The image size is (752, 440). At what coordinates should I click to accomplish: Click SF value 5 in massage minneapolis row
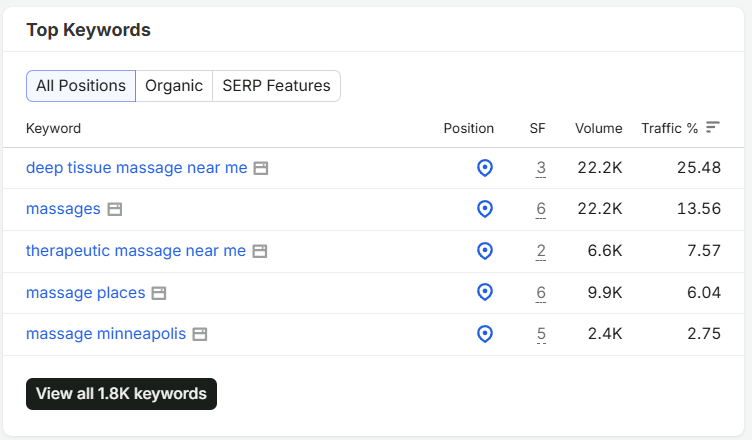tap(541, 333)
